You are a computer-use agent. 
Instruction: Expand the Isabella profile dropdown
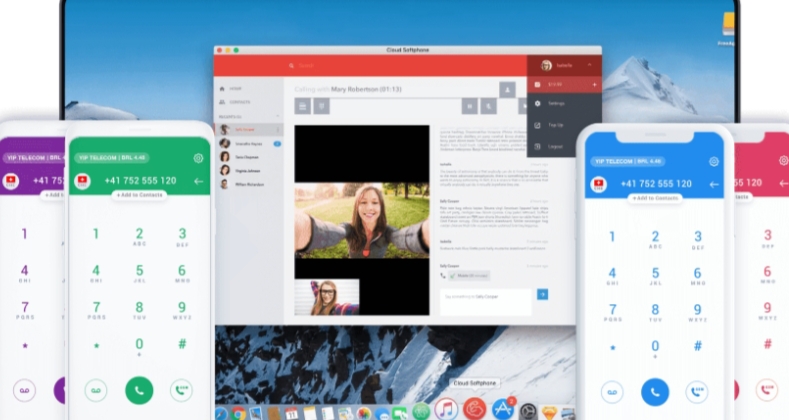tap(590, 65)
